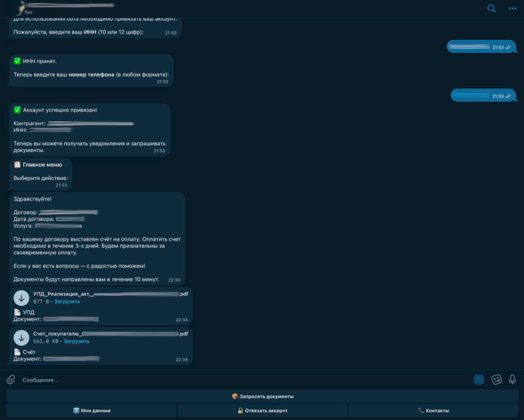
Task: Click the Загрузить link for the 877 B file
Action: 67,301
